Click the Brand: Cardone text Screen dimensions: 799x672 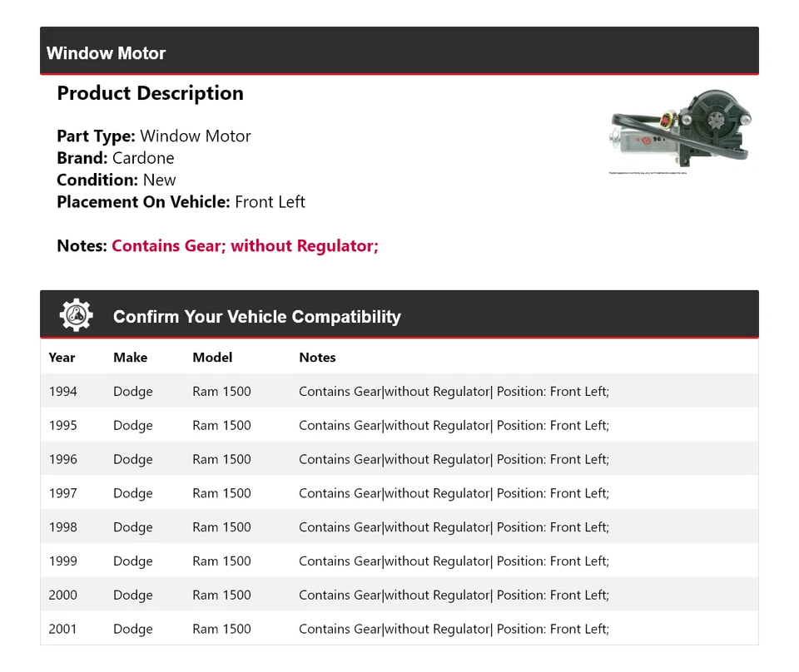(x=116, y=158)
